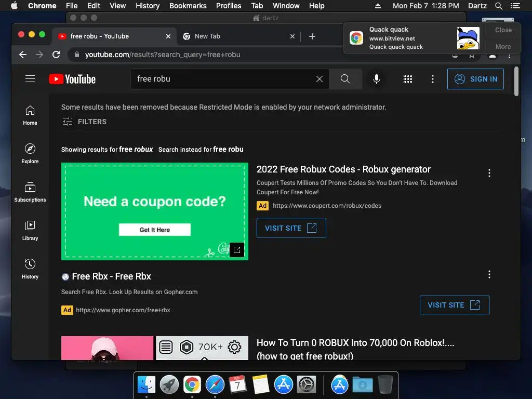Open Launchpad from the Dock
This screenshot has width=532, height=399.
[169, 384]
